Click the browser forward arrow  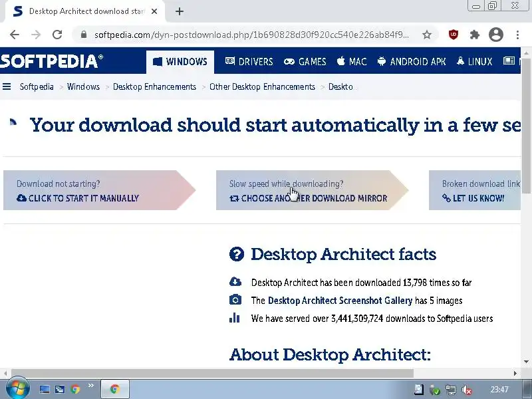click(36, 35)
